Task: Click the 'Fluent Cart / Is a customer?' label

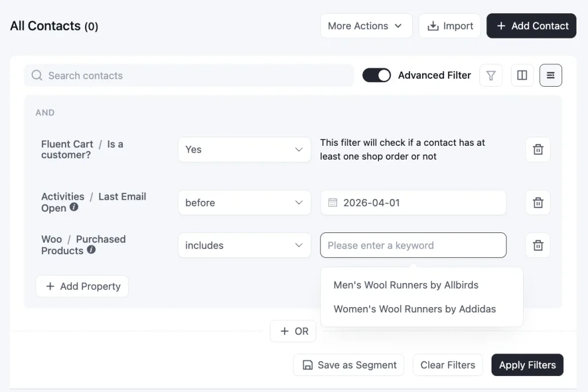Action: pyautogui.click(x=82, y=150)
